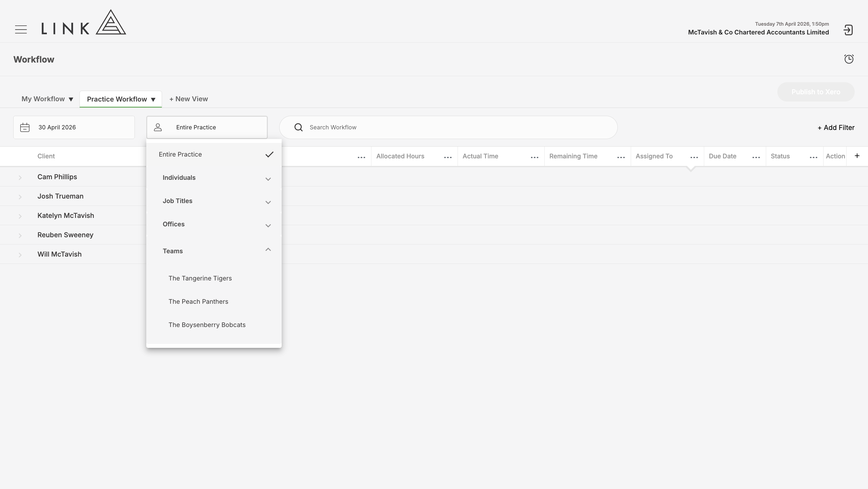The image size is (868, 489).
Task: Click McTavish & Co Chartered Accountants Limited
Action: tap(758, 32)
